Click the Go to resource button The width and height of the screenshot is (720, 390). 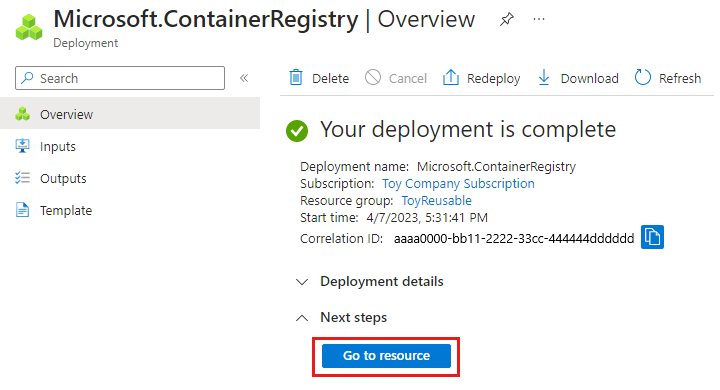[386, 356]
